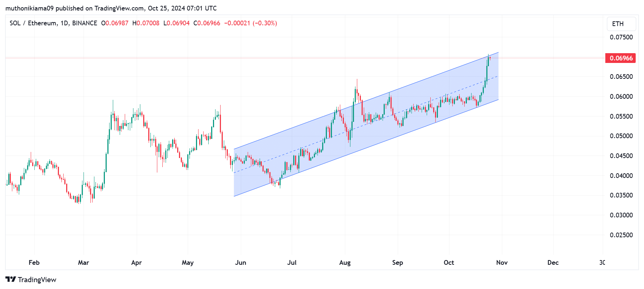Image resolution: width=644 pixels, height=289 pixels.
Task: Click the 0.02500 price axis label
Action: tap(621, 235)
